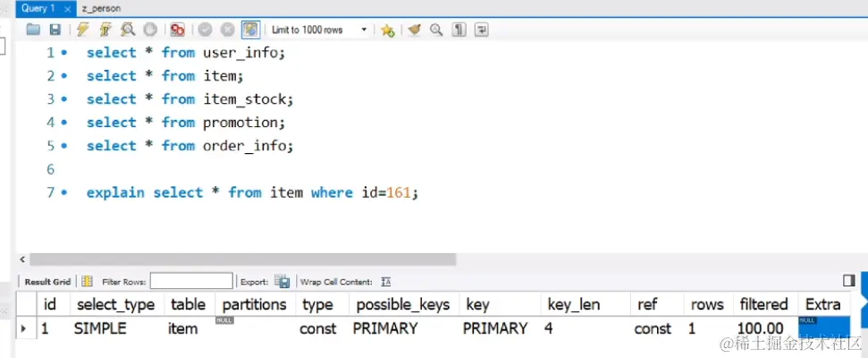Click filtered column header
The width and height of the screenshot is (868, 358).
click(763, 304)
